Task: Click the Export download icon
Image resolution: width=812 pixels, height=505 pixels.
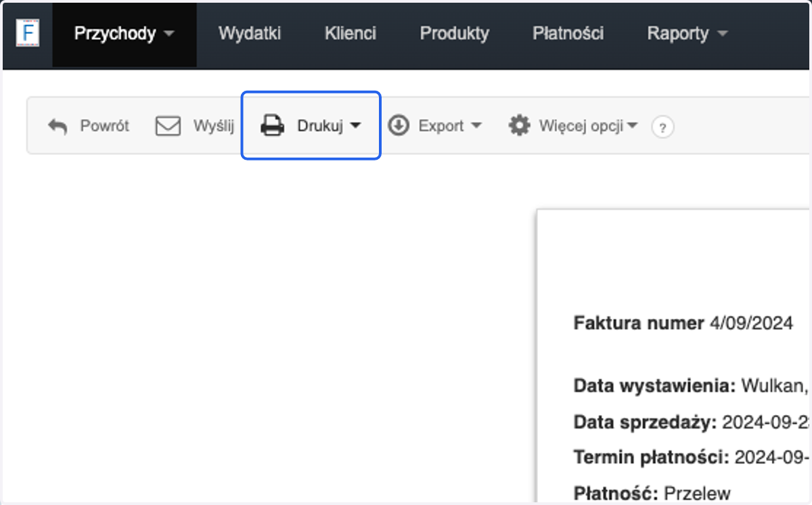Action: click(x=399, y=126)
